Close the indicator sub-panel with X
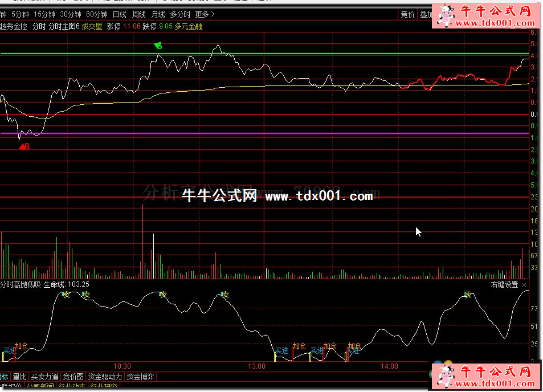Image resolution: width=543 pixels, height=392 pixels. tap(524, 285)
